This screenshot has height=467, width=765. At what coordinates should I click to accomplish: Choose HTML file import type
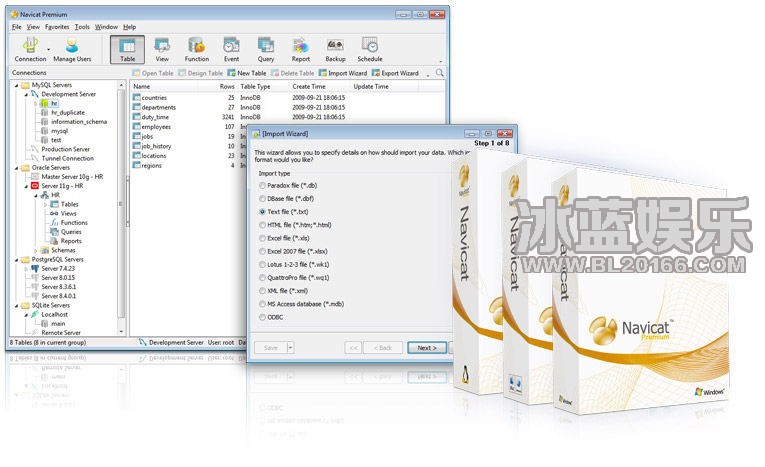295,225
